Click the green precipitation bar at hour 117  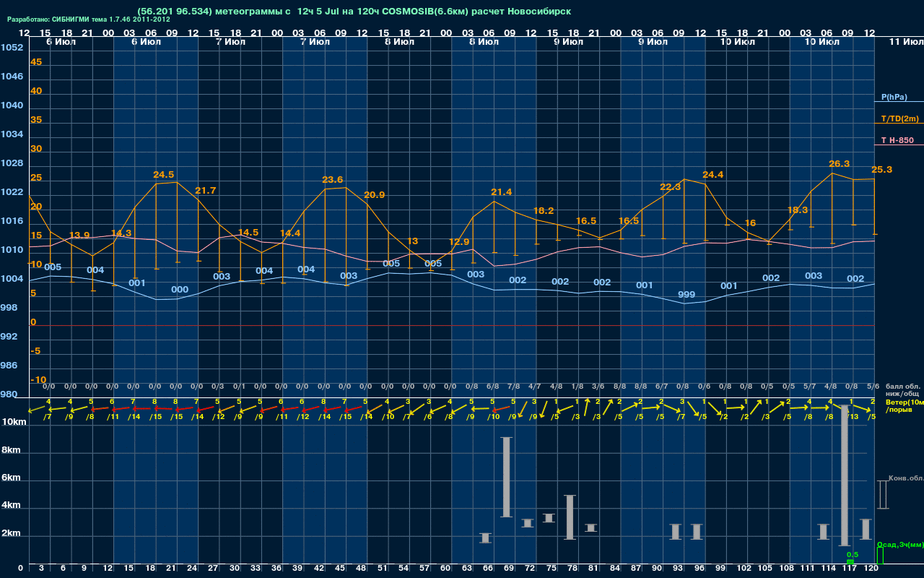(850, 562)
